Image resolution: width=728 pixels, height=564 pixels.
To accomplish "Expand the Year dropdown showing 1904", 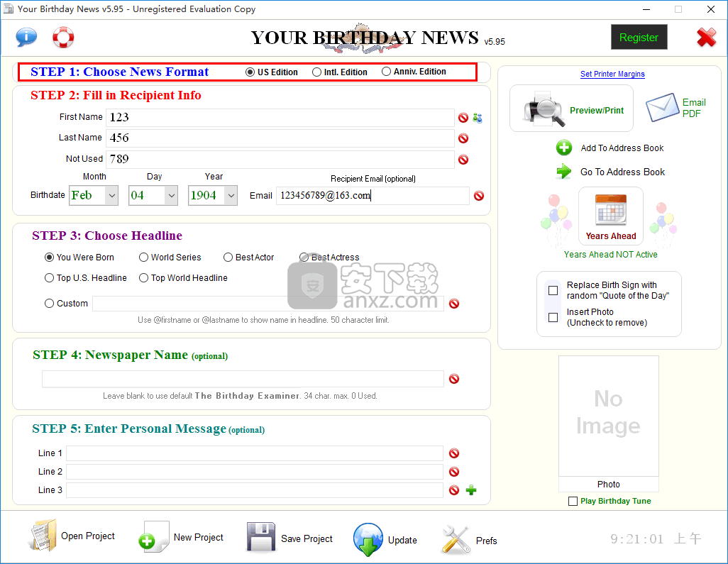I will click(x=231, y=195).
